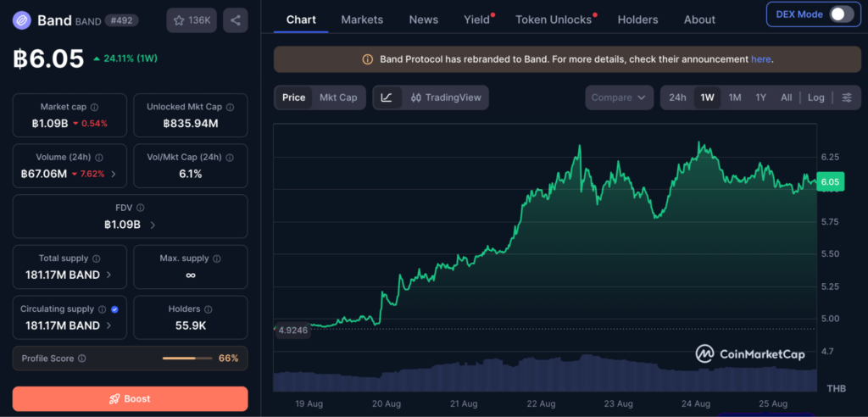Open the Token Unlocks tab

pos(554,19)
